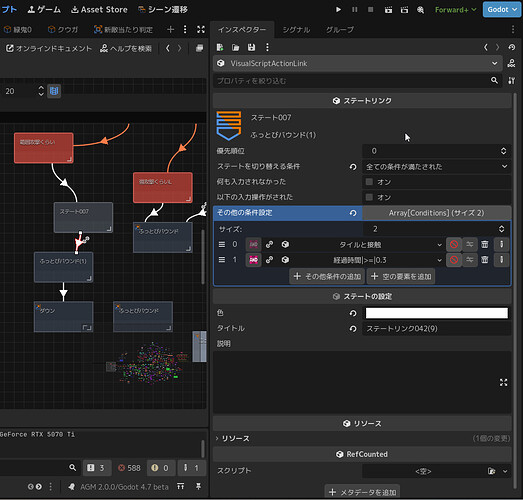Toggle pink condition icon in row 0

(253, 244)
